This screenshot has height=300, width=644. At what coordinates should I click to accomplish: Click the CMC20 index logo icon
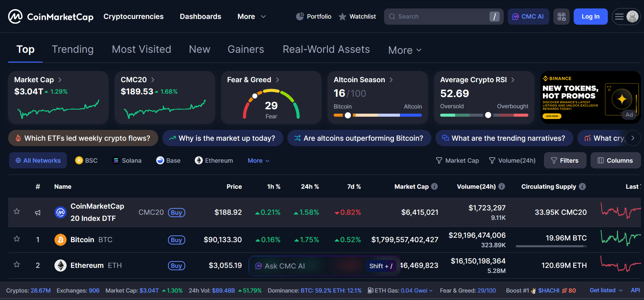61,212
